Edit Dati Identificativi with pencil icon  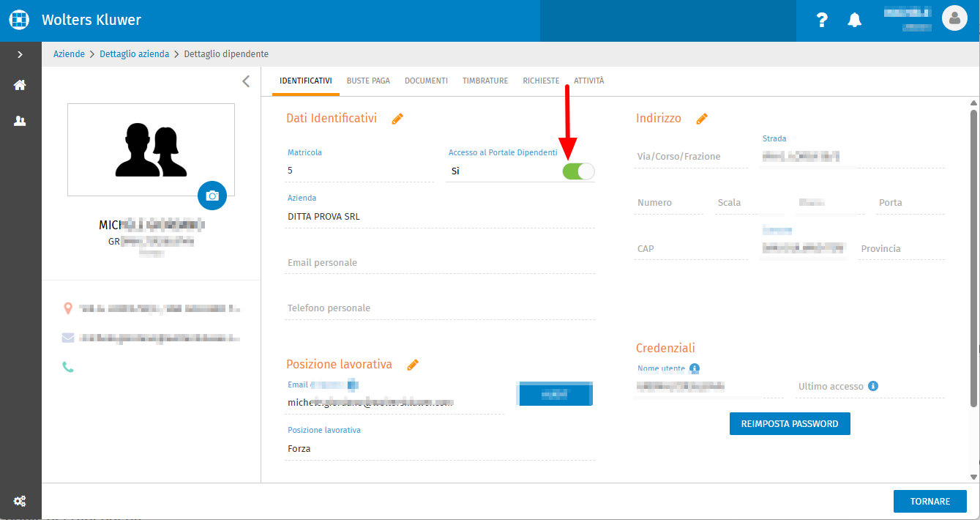[397, 119]
